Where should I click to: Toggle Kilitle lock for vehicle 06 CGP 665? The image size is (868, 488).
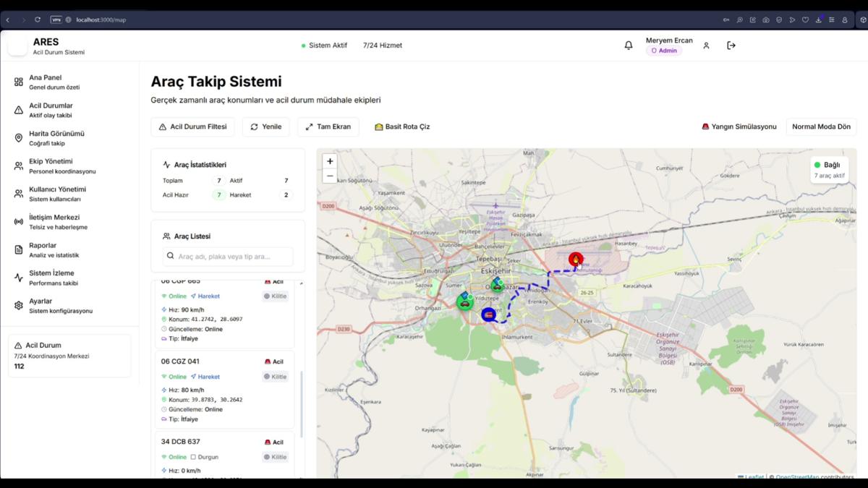tap(275, 296)
